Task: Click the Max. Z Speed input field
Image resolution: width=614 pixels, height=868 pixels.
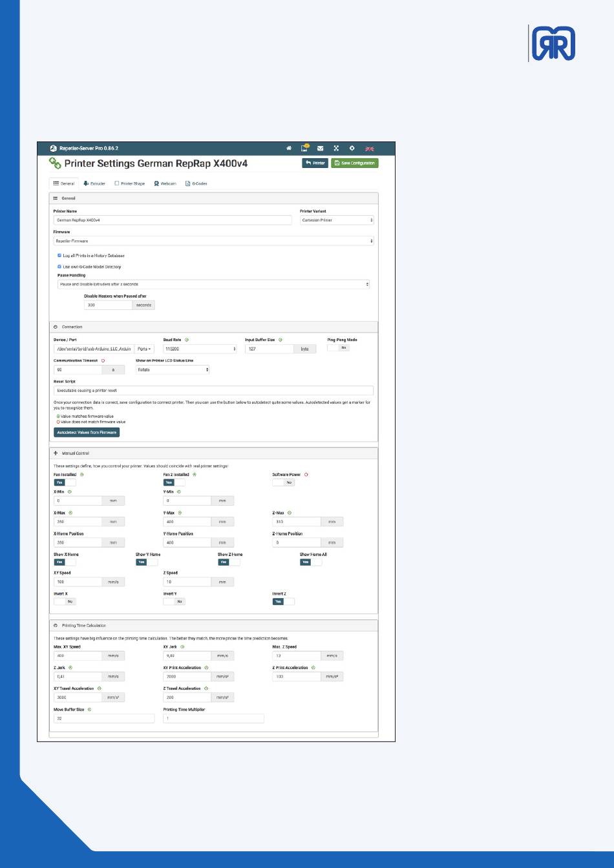Action: tap(297, 656)
